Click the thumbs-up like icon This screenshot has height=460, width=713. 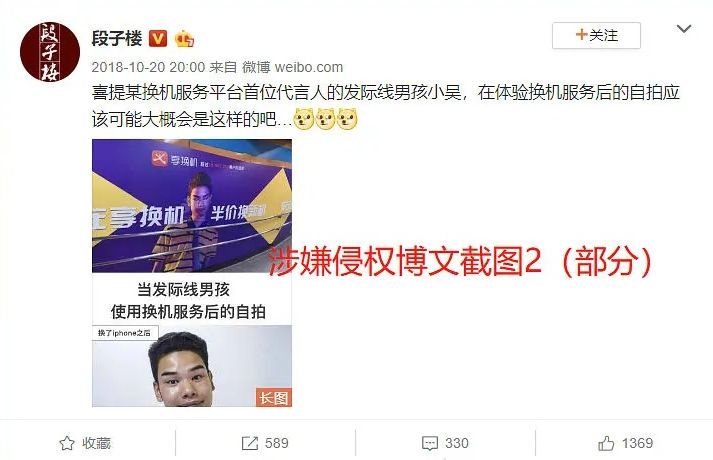coord(606,443)
